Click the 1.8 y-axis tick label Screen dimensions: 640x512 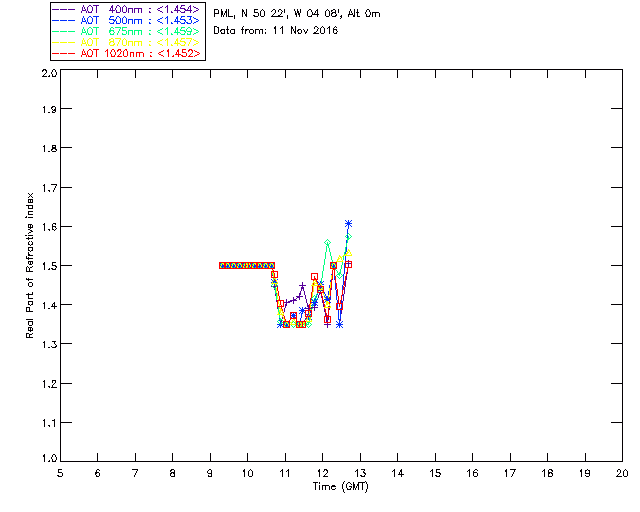pos(49,148)
